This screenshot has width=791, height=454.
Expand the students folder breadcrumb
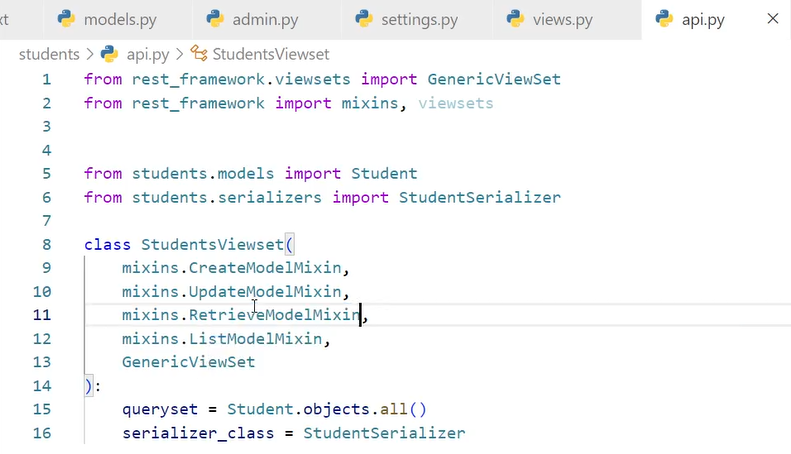click(x=49, y=54)
